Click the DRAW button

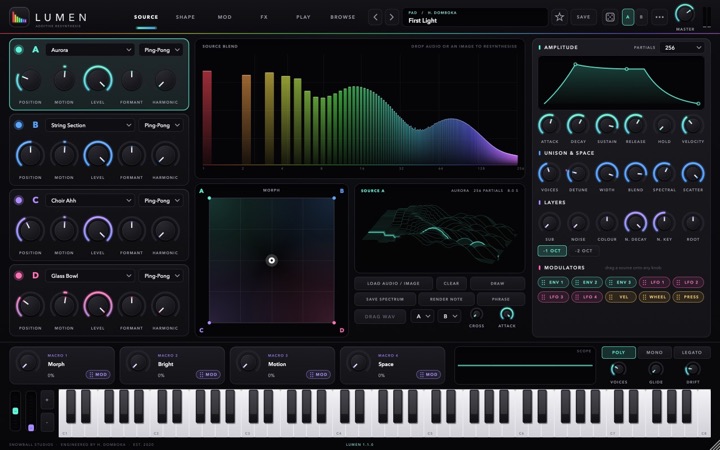point(497,283)
